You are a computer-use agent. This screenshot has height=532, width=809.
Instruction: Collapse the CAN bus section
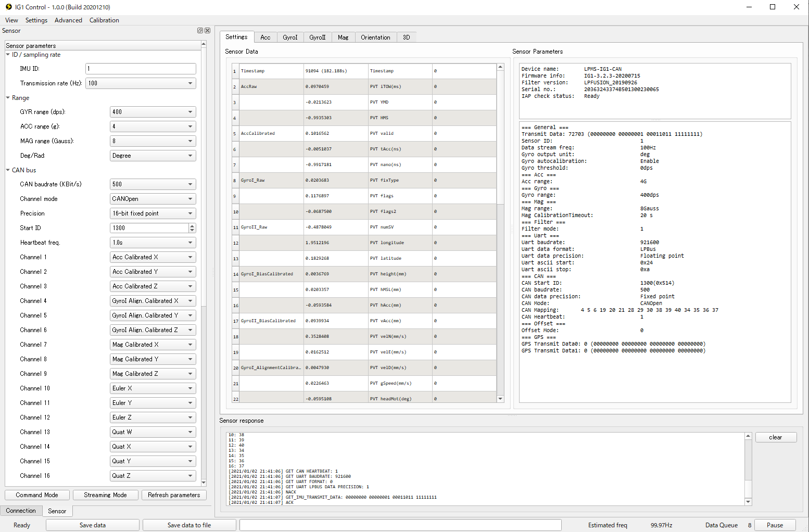[x=8, y=170]
